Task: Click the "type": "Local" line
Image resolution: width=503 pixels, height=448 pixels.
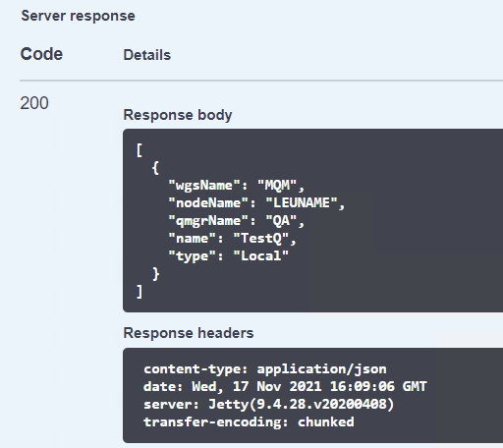Action: coord(228,256)
